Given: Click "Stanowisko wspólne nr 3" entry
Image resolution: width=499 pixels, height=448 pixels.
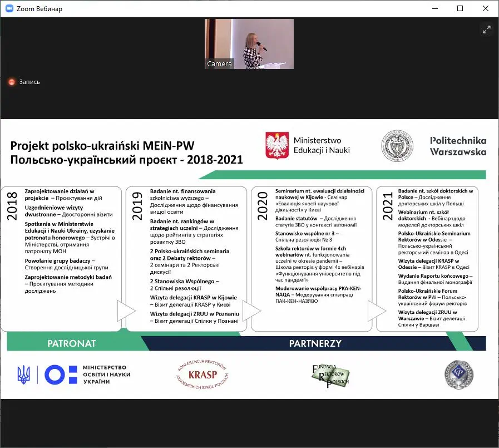Looking at the screenshot, I should 305,233.
